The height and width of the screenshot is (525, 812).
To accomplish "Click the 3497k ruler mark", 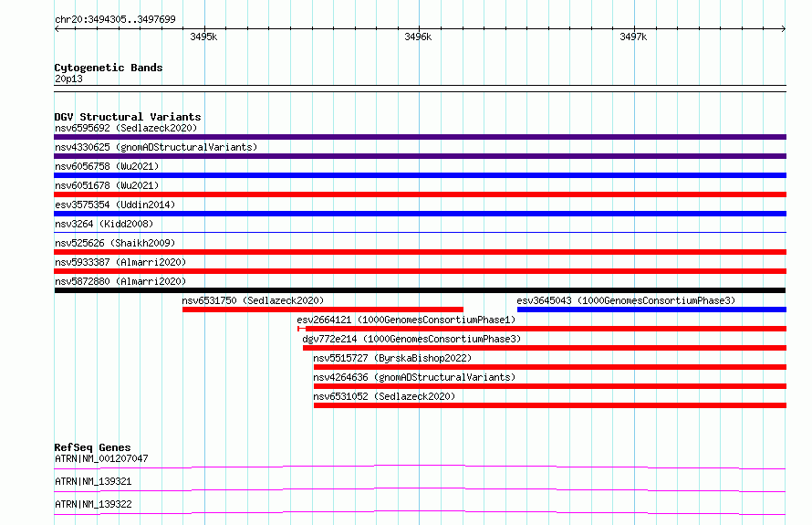I will (x=633, y=37).
